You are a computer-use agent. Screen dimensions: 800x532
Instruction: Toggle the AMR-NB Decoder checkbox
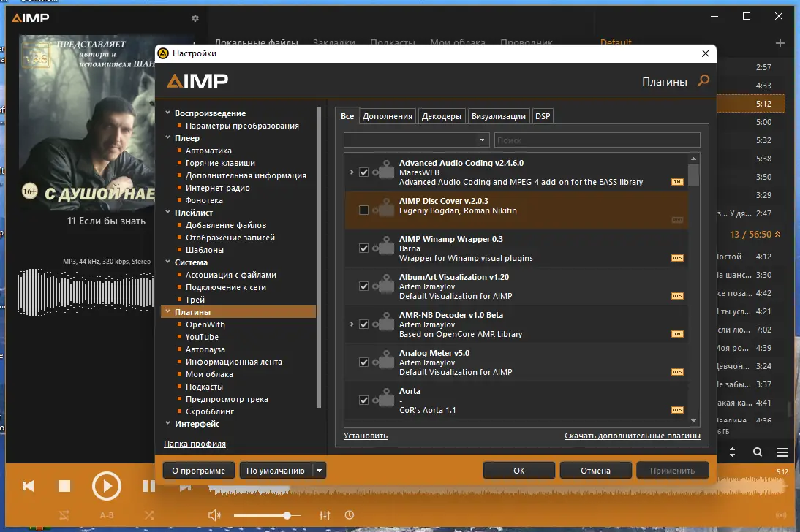click(x=363, y=324)
